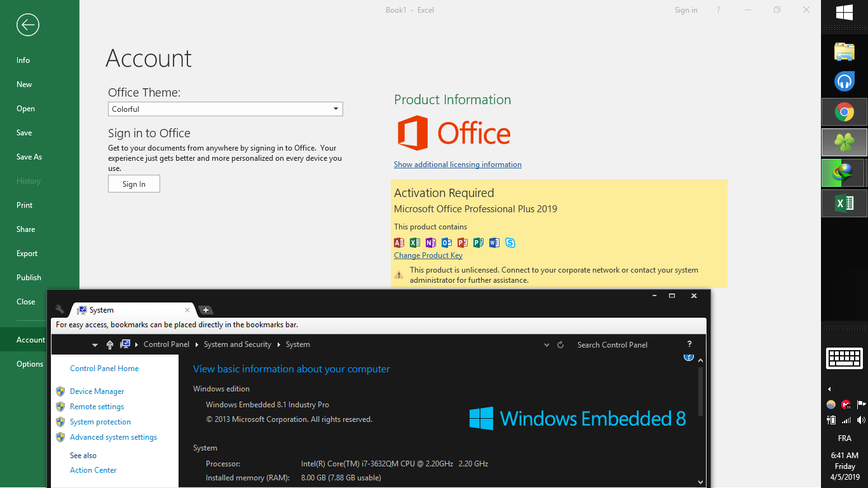Select Save As in backstage menu
The height and width of the screenshot is (488, 868).
pos(39,157)
